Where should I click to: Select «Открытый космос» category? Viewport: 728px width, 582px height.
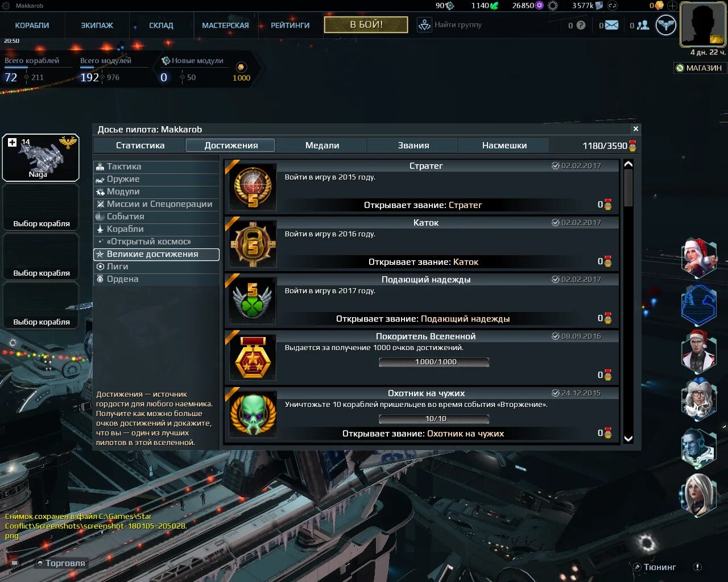click(156, 242)
